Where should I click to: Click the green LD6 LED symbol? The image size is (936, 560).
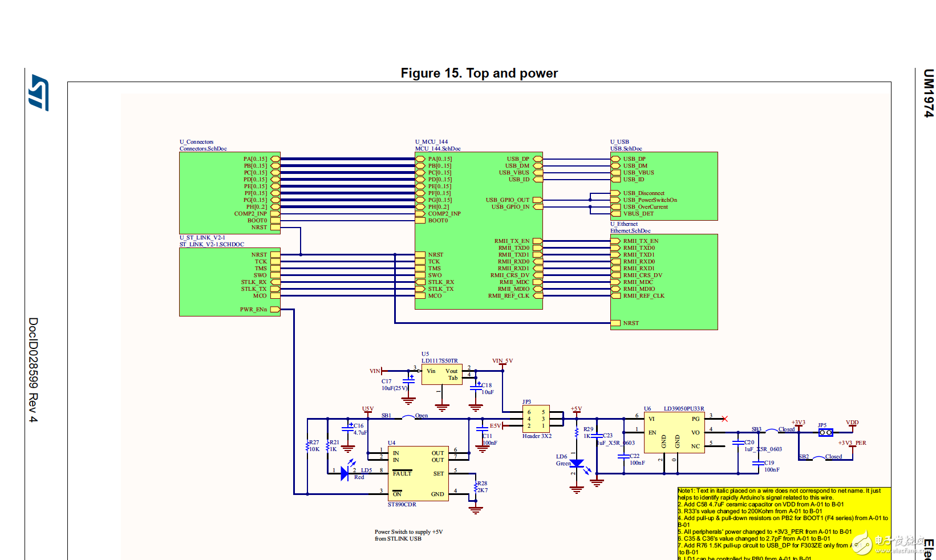click(577, 463)
